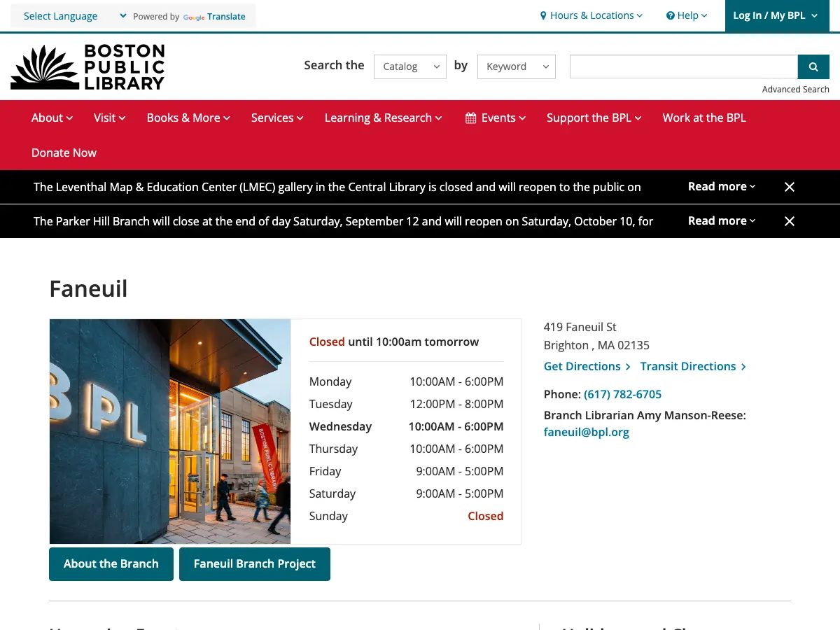This screenshot has height=630, width=840.
Task: Click the Thursday 10:00AM - 6:00PM hours row
Action: [406, 449]
